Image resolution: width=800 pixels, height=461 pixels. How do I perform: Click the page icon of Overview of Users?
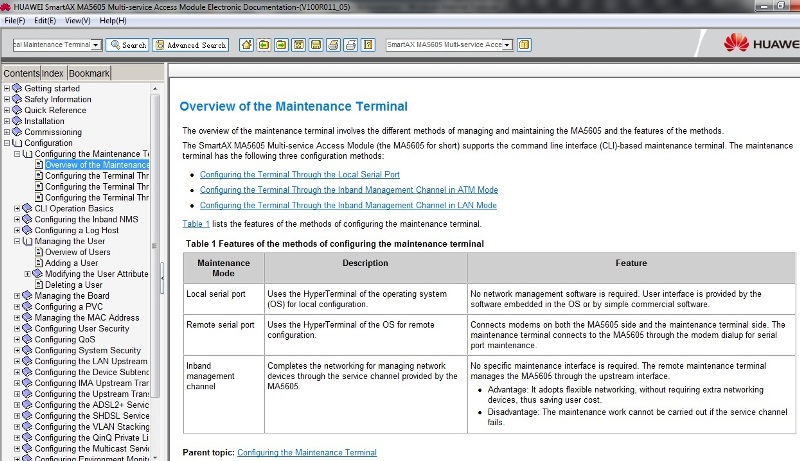pos(39,252)
